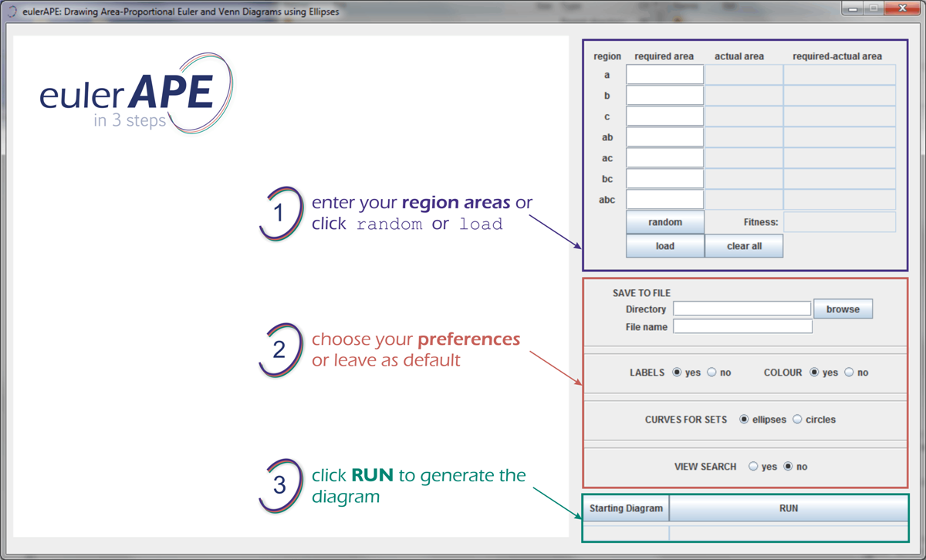Screen dimensions: 926x560
Task: Generate random region areas with random button
Action: (x=665, y=222)
